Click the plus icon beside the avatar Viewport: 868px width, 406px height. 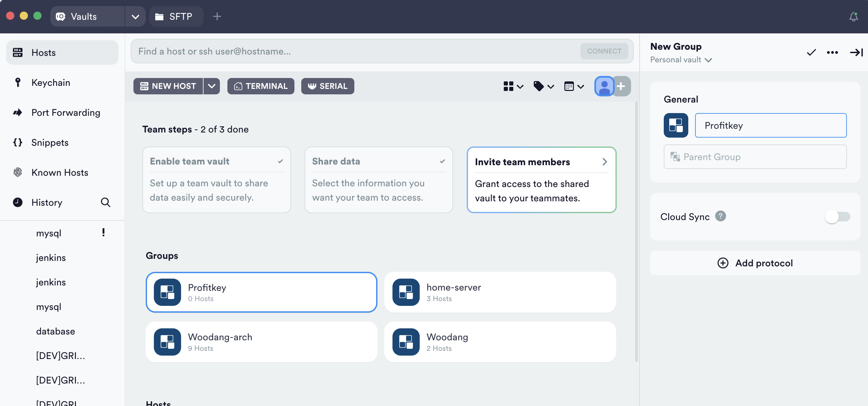[x=621, y=86]
